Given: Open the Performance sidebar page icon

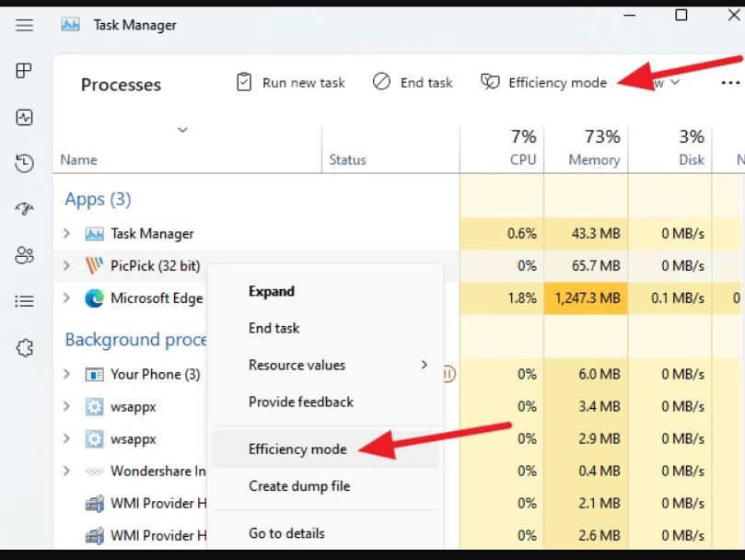Looking at the screenshot, I should [x=24, y=117].
